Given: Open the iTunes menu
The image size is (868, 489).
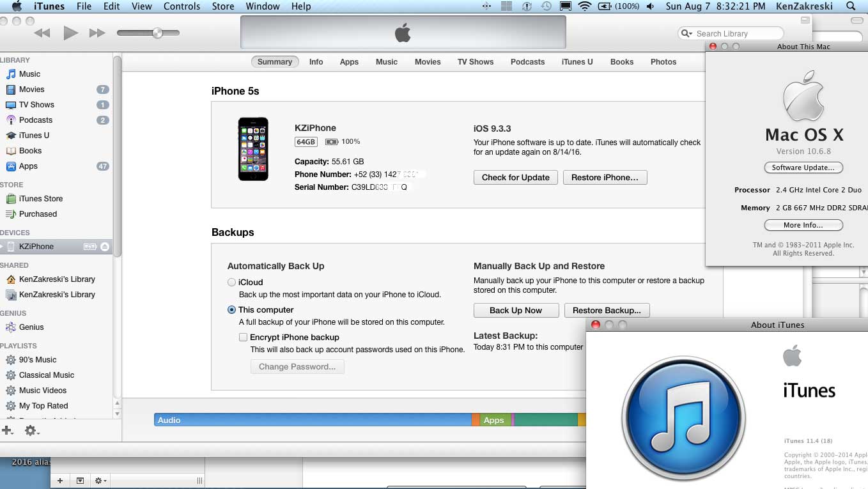Looking at the screenshot, I should click(48, 6).
